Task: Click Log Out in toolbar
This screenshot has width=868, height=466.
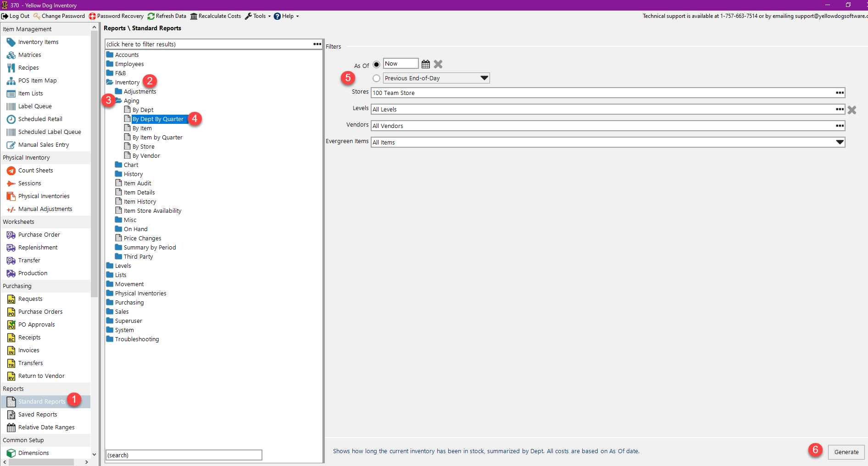Action: (x=16, y=16)
